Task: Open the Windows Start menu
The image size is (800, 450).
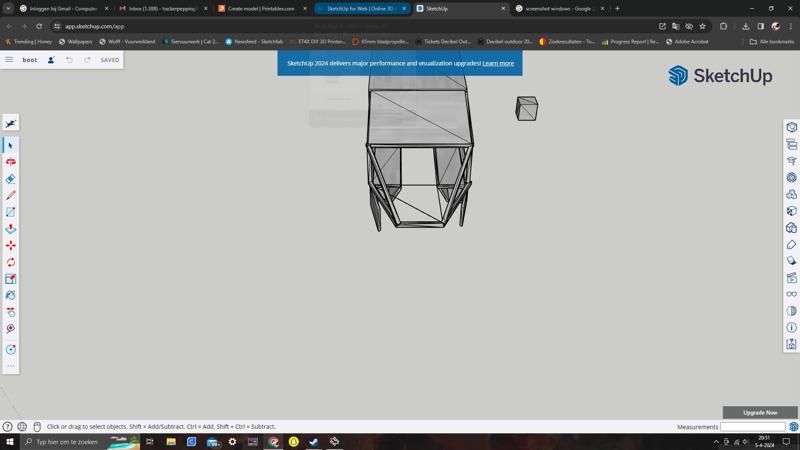Action: 10,442
